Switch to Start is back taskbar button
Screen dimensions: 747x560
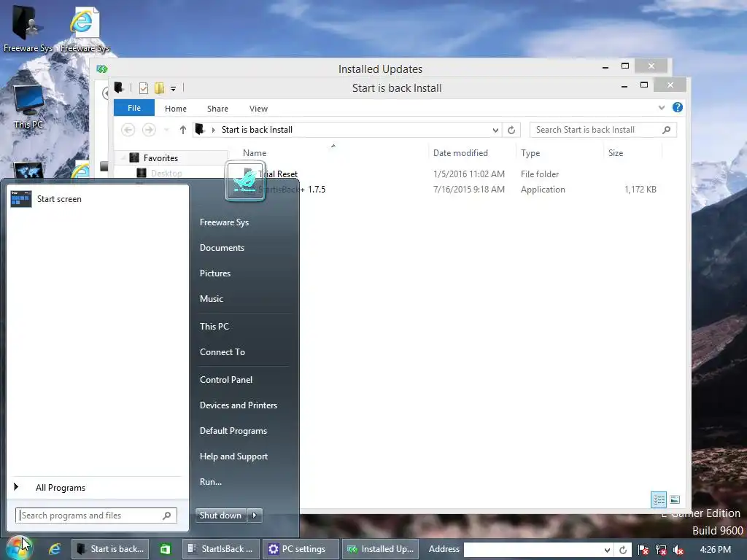111,549
